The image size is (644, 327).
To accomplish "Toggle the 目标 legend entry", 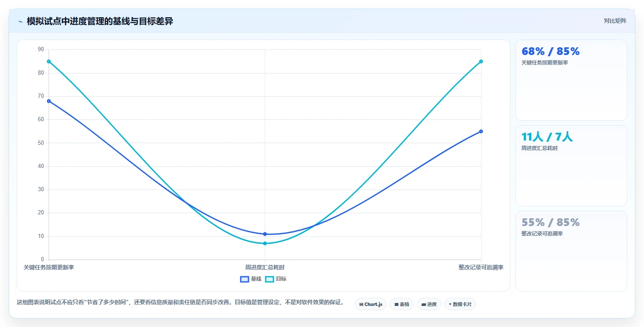I will click(x=276, y=279).
